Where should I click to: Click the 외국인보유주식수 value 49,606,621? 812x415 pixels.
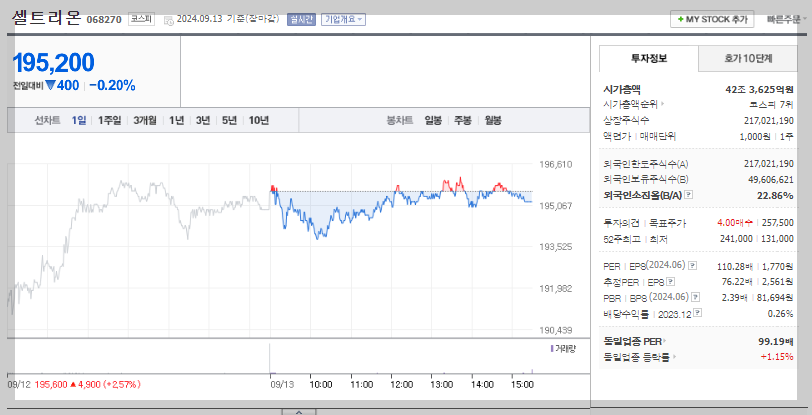click(x=771, y=179)
